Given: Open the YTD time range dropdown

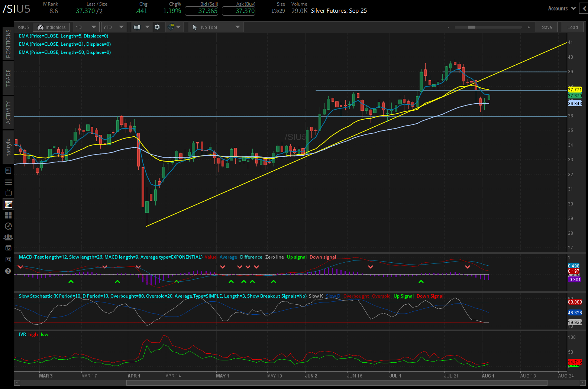Looking at the screenshot, I should [x=114, y=27].
